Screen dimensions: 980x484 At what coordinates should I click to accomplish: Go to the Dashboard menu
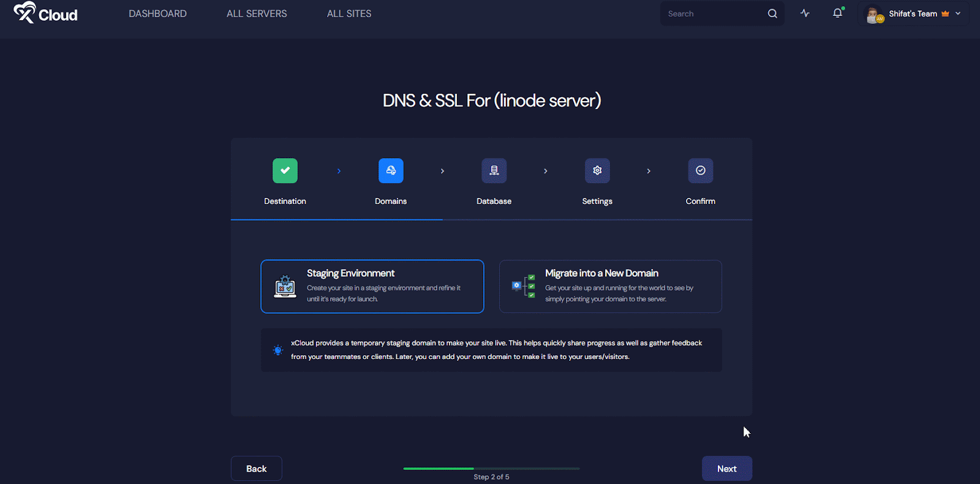point(157,13)
